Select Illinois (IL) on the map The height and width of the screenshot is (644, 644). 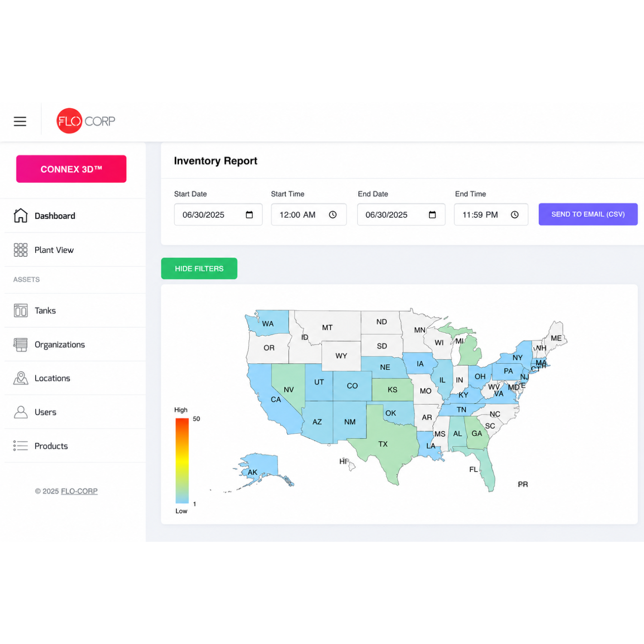click(x=442, y=380)
